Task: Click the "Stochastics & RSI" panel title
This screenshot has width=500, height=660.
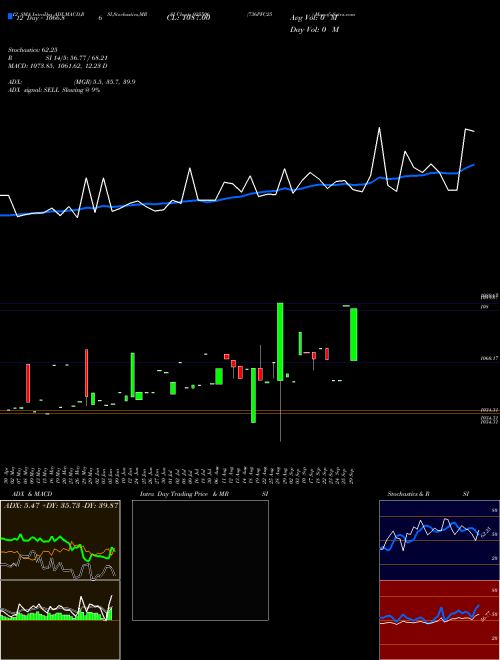Action: click(428, 494)
